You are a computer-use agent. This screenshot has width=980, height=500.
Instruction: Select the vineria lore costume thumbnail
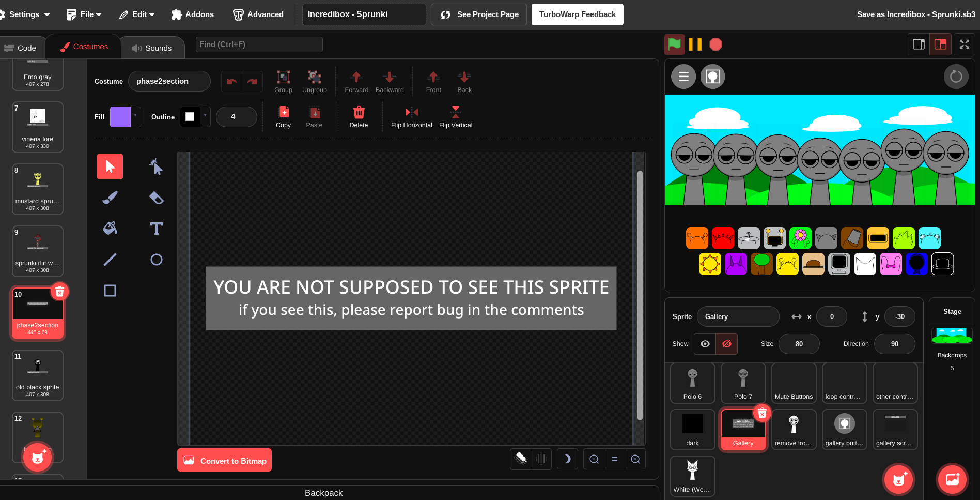click(x=38, y=127)
